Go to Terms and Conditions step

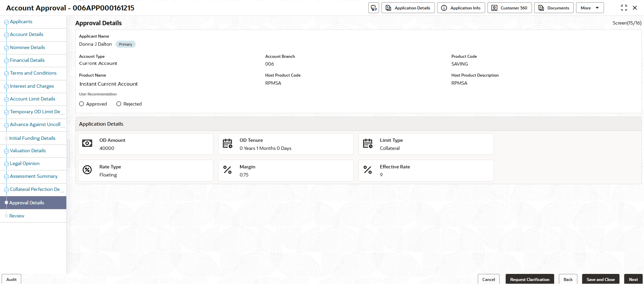pyautogui.click(x=33, y=73)
